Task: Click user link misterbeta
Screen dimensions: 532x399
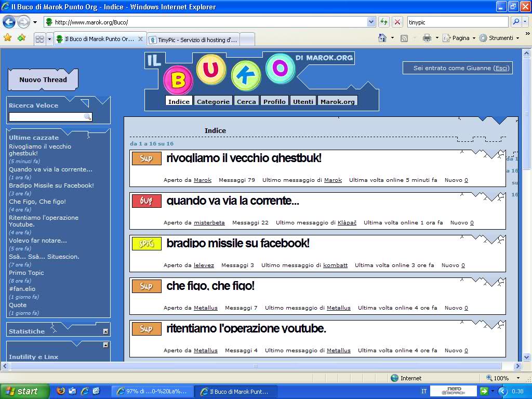Action: [x=209, y=222]
